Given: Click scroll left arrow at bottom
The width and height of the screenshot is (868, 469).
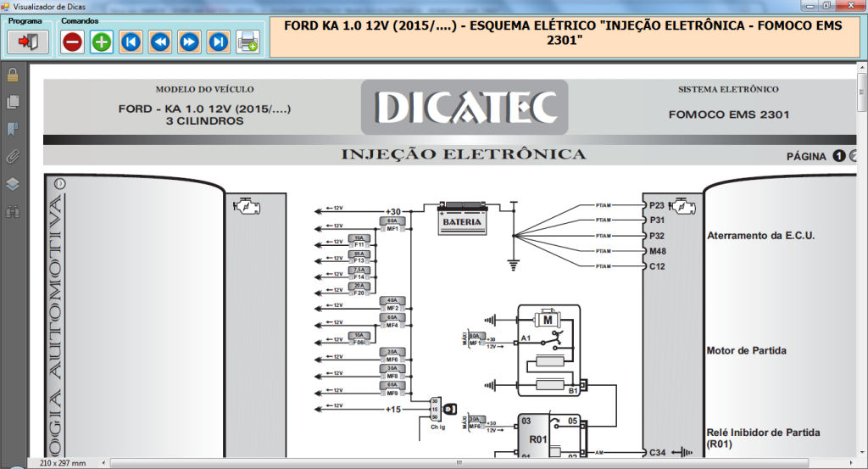Looking at the screenshot, I should pos(103,462).
